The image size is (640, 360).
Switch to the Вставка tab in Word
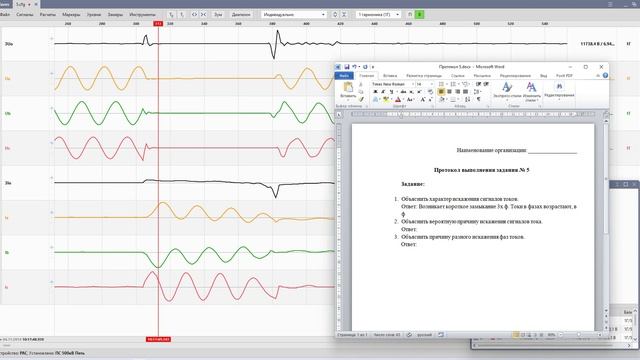click(390, 76)
